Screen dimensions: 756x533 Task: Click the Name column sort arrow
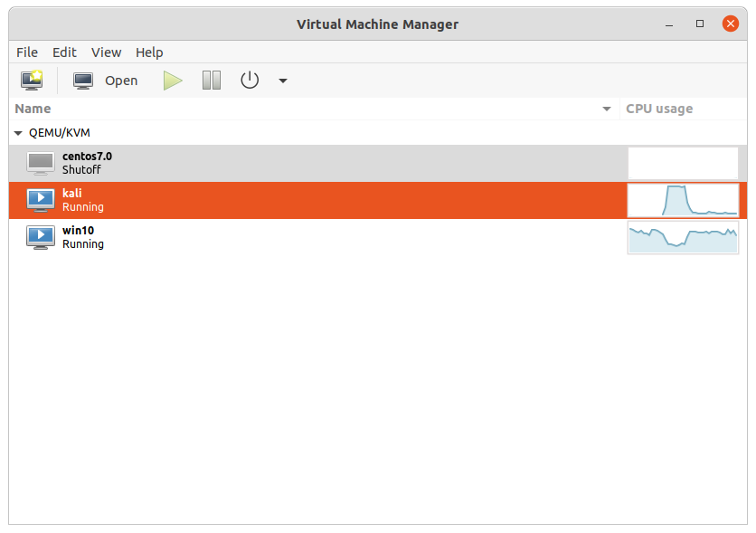[607, 109]
